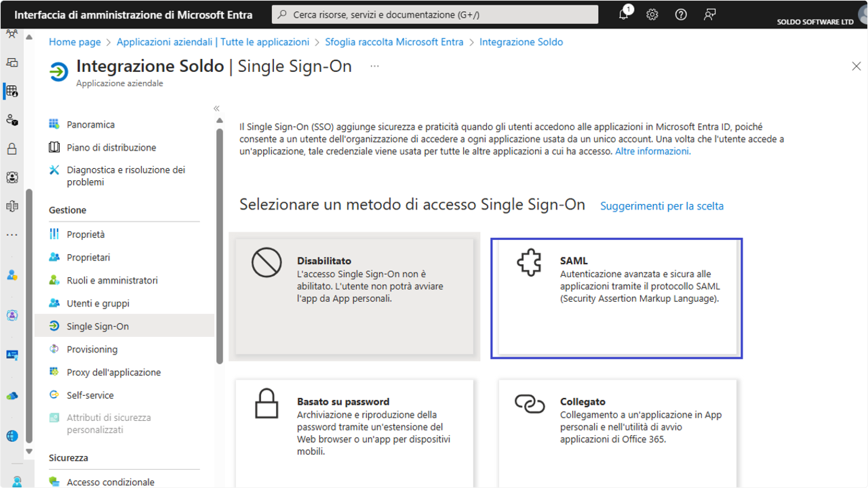The image size is (868, 488).
Task: Click the SAML puzzle piece icon
Action: click(529, 263)
